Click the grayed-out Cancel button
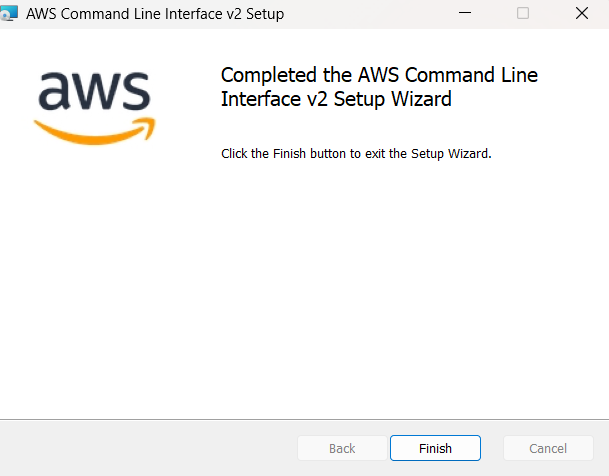Screen dimensions: 609x476 click(x=548, y=448)
